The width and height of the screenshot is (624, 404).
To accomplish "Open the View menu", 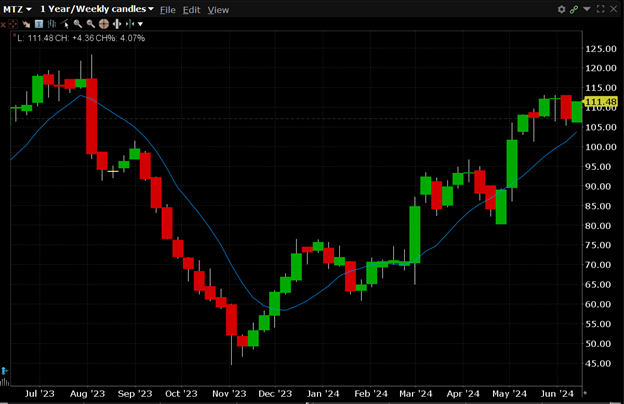I will point(218,10).
